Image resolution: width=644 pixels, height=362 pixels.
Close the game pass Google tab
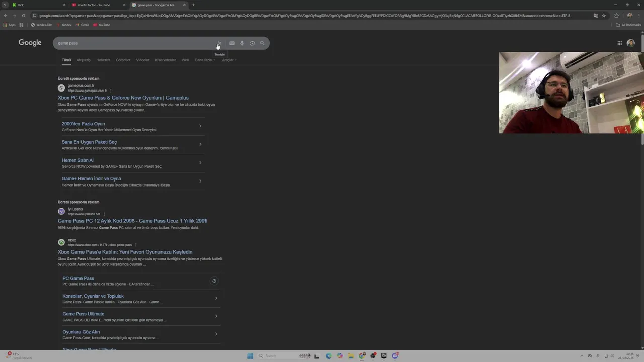pyautogui.click(x=184, y=5)
